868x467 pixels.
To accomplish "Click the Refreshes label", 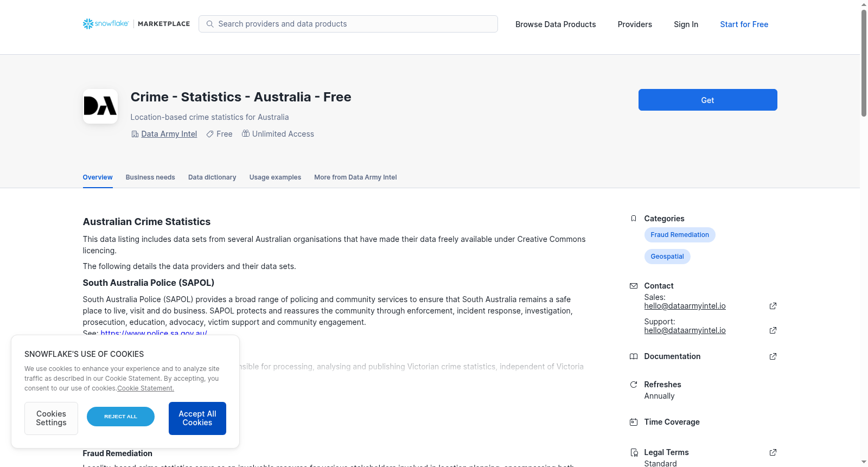I will [662, 385].
